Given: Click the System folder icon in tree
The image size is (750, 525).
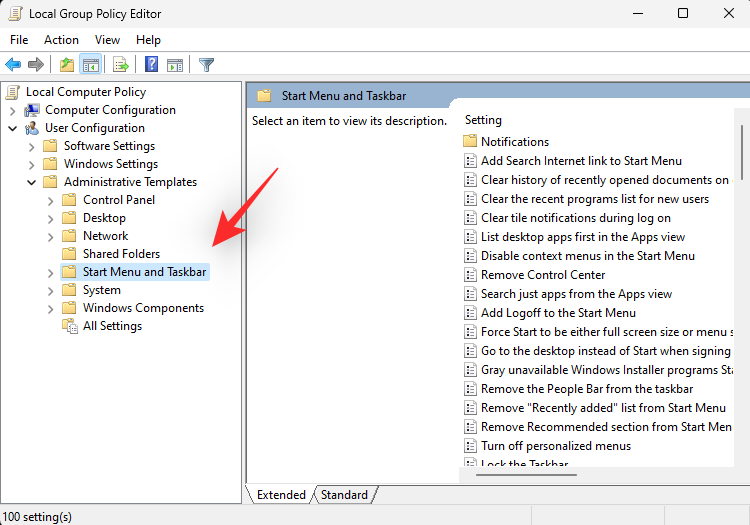Looking at the screenshot, I should [69, 290].
